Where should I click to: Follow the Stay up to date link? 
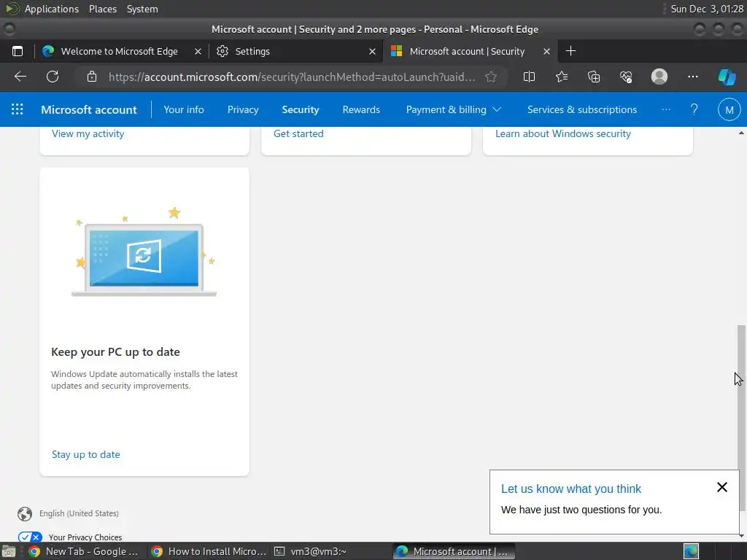pos(86,454)
